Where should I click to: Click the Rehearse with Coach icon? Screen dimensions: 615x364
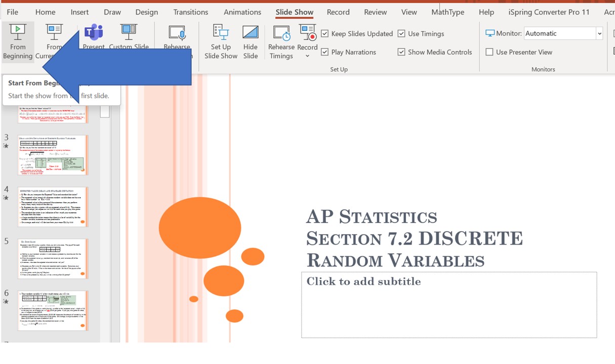tap(177, 33)
